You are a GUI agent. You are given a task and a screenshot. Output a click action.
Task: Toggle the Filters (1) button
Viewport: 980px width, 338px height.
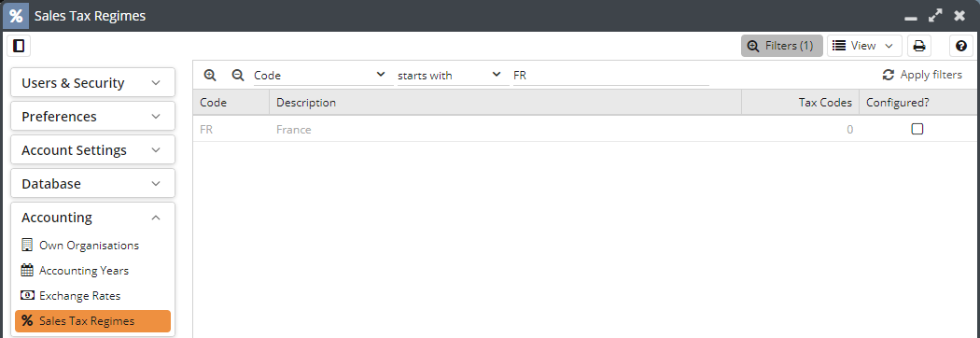[781, 46]
